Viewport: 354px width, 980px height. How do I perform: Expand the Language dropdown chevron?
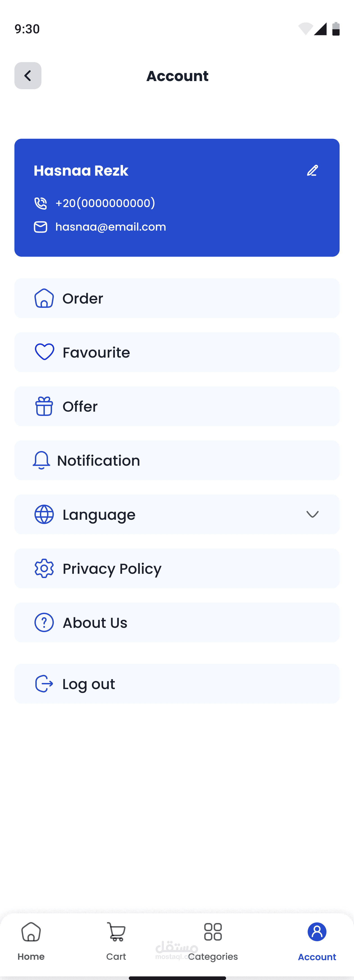(x=312, y=514)
